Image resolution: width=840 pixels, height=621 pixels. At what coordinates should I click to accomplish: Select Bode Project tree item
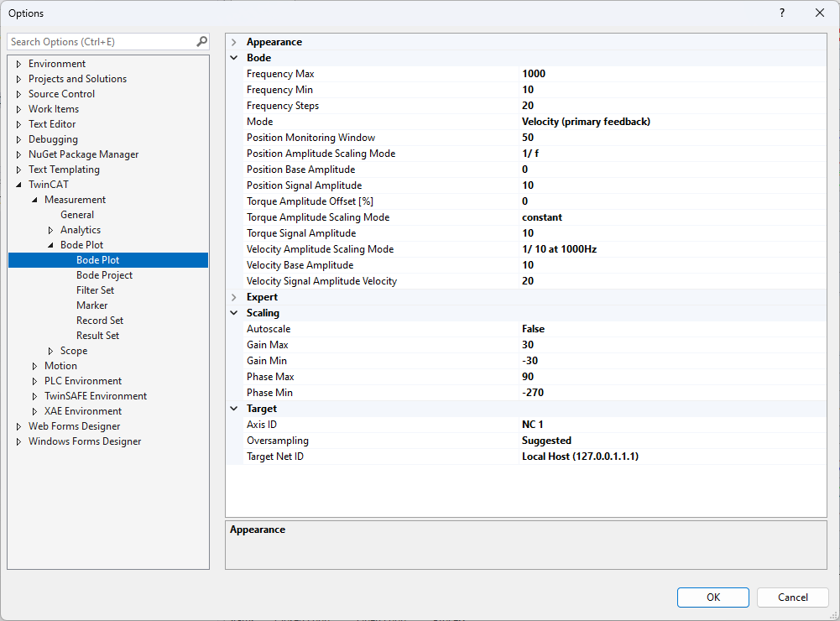(x=104, y=275)
